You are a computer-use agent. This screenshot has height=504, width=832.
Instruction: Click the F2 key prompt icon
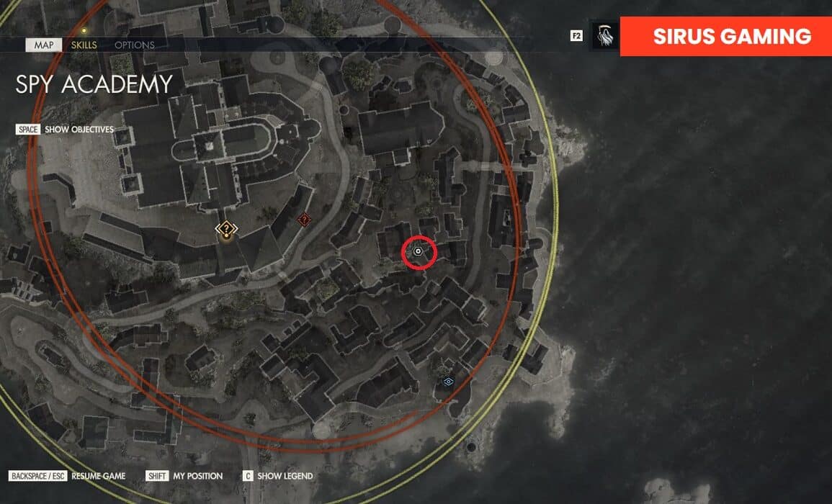pos(576,35)
